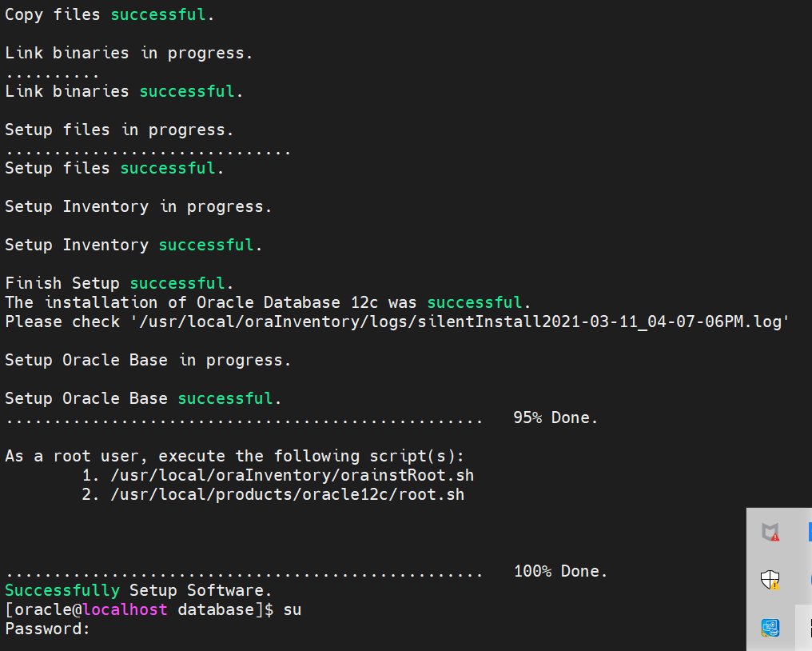Click the 'Password:' prompt in the terminal
Screen dimensions: 812x651
coord(47,628)
